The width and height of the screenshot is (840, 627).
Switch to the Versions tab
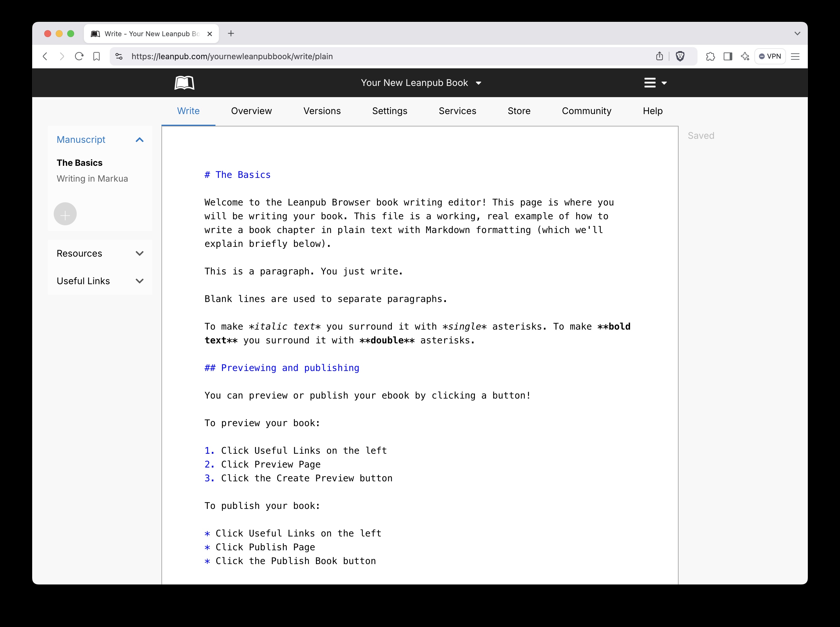(322, 111)
